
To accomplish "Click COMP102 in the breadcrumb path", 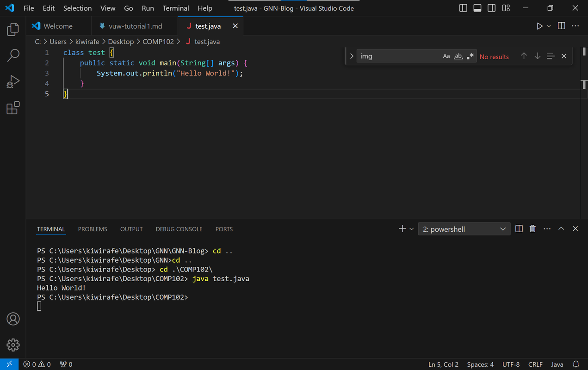I will click(158, 42).
